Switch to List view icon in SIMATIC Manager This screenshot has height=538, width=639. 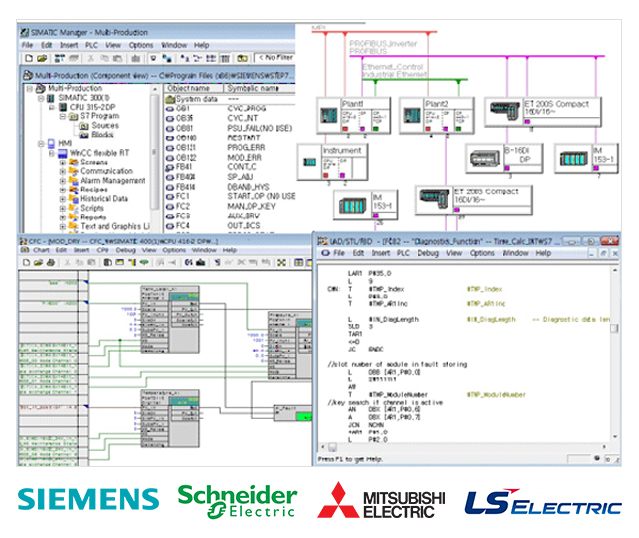click(x=211, y=58)
